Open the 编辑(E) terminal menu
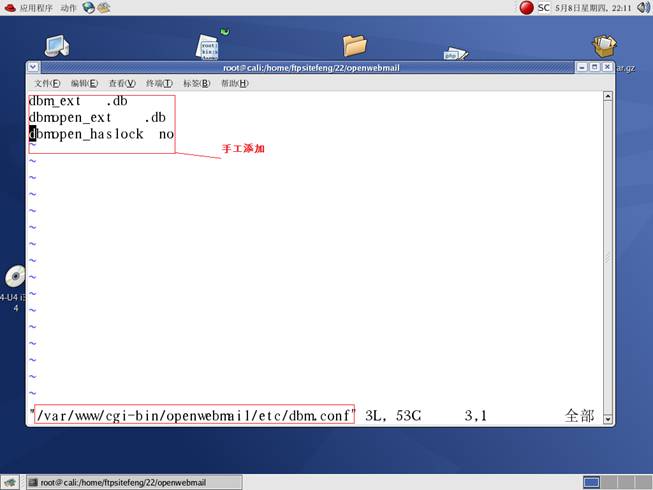Screen dimensions: 653x490 pyautogui.click(x=84, y=83)
